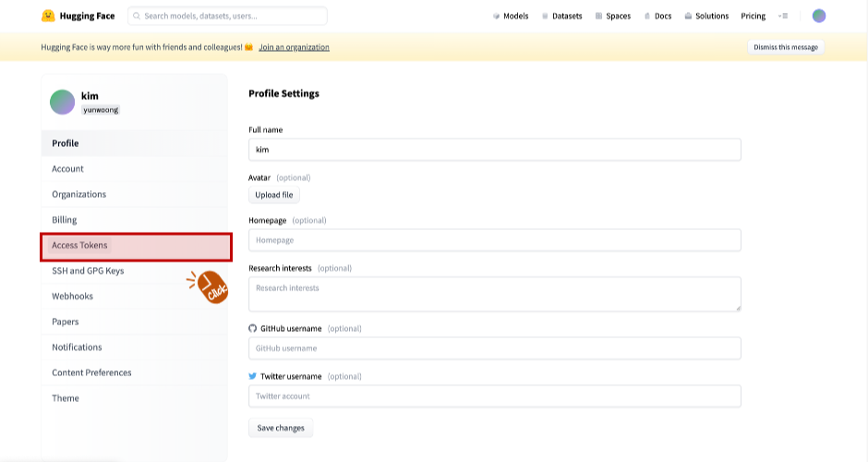The image size is (868, 462).
Task: Click the Profile Settings heading
Action: [x=284, y=93]
